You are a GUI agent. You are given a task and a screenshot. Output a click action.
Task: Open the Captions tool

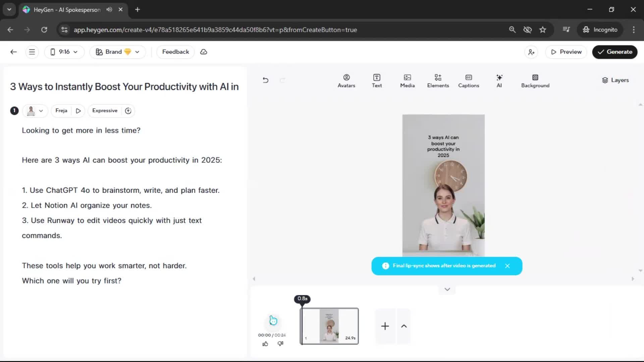tap(468, 81)
